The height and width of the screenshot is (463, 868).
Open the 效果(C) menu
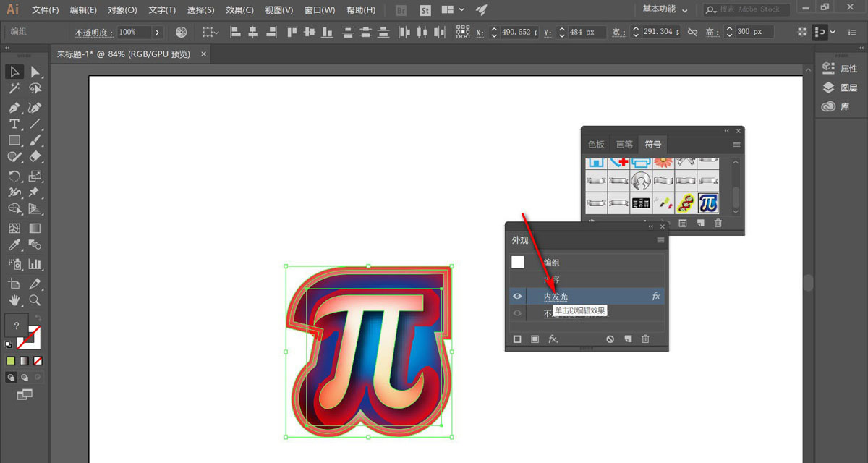239,10
